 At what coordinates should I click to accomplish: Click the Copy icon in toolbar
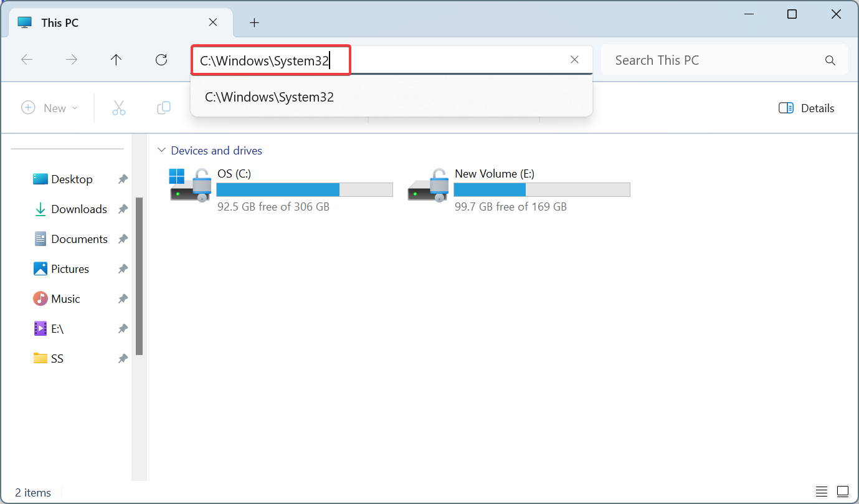[164, 108]
